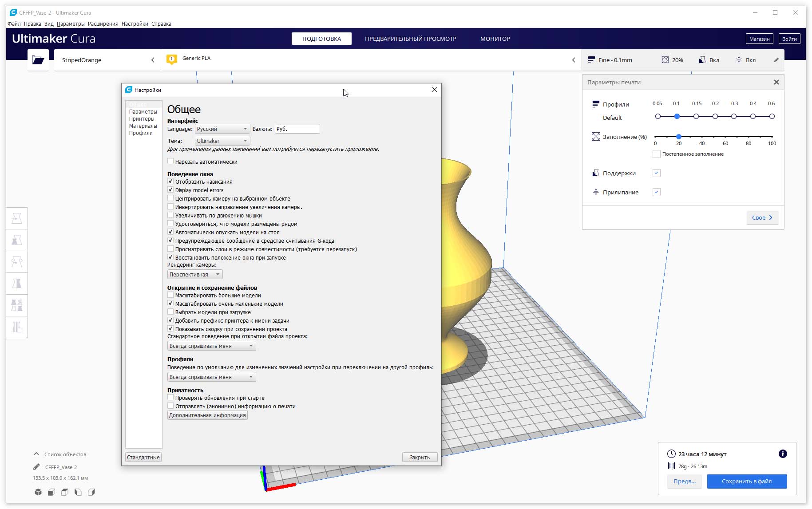Select the Move tool in left toolbar
The width and height of the screenshot is (812, 509).
tap(17, 218)
